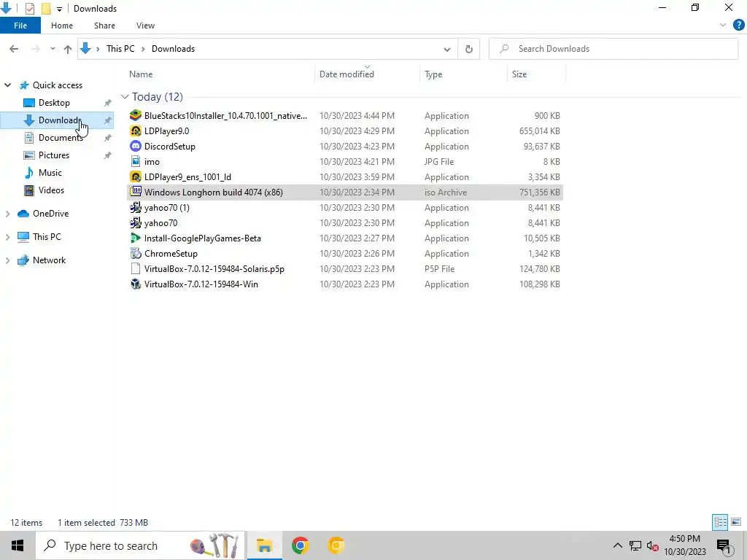Click the File Explorer taskbar icon
The width and height of the screenshot is (747, 560).
coord(264,545)
